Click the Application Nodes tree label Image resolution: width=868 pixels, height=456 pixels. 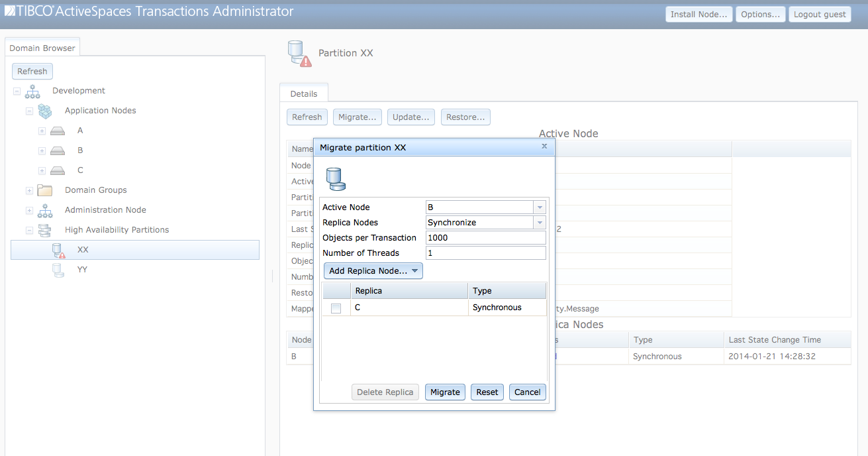click(x=101, y=111)
